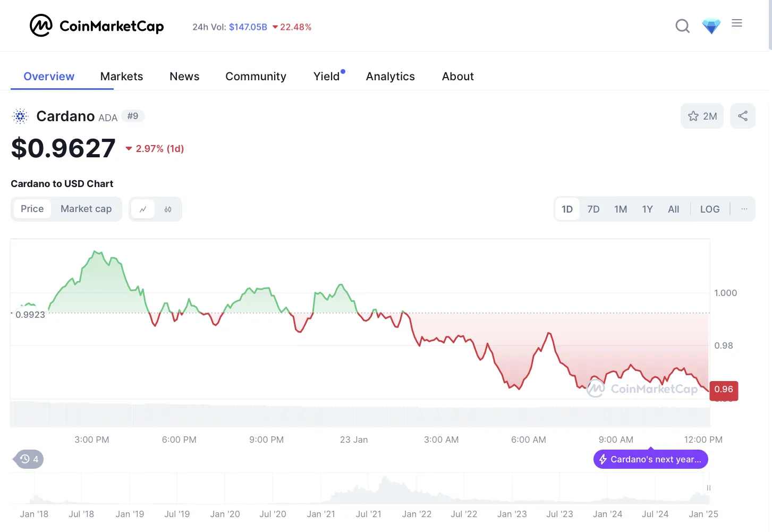Click the CoinMarketCap logo
The image size is (772, 532).
97,25
